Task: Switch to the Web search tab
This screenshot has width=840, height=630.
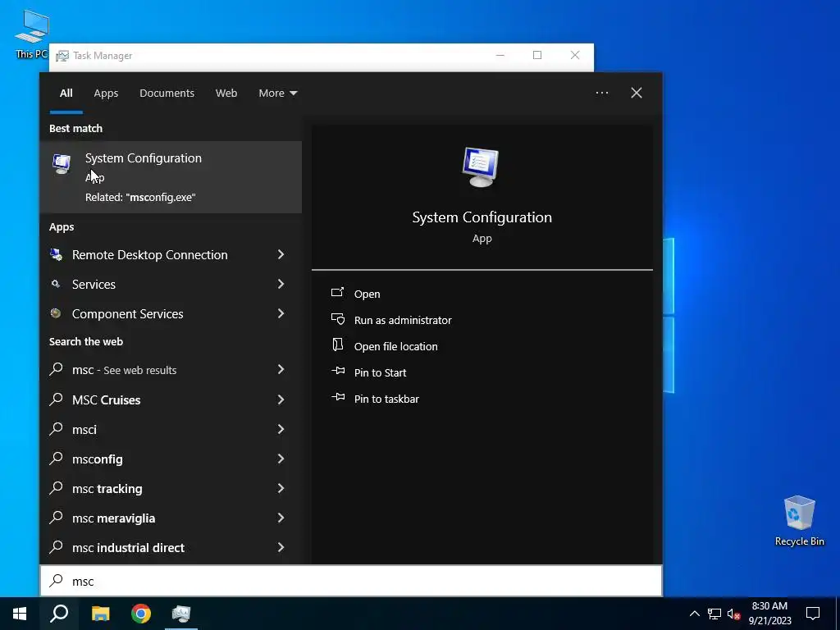Action: point(226,94)
